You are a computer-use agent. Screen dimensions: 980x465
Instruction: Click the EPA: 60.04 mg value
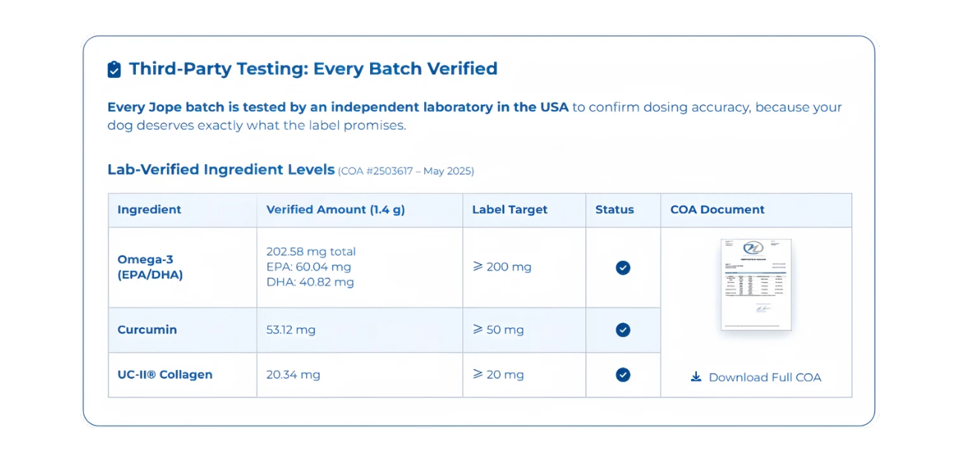pos(308,267)
